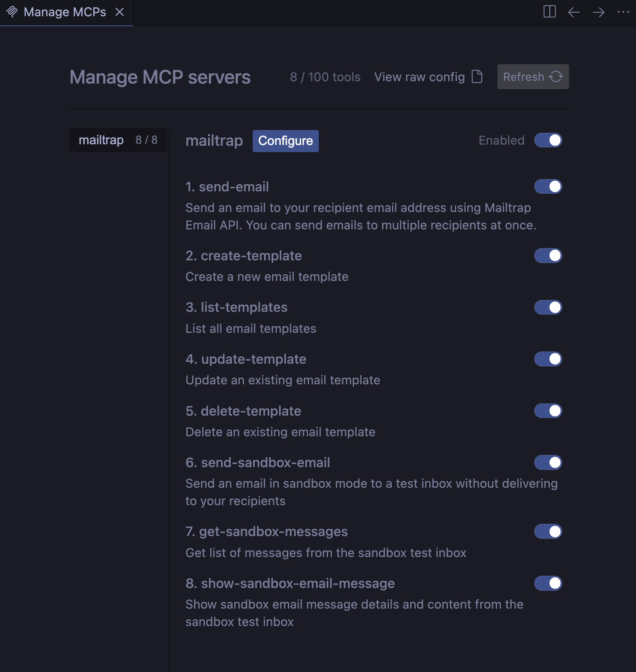
Task: Toggle off the send-email tool
Action: pyautogui.click(x=548, y=187)
